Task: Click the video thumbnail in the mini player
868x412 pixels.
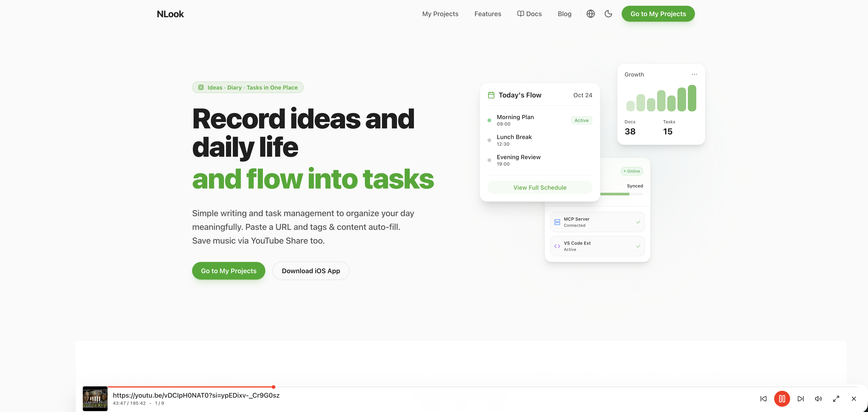Action: coord(95,399)
